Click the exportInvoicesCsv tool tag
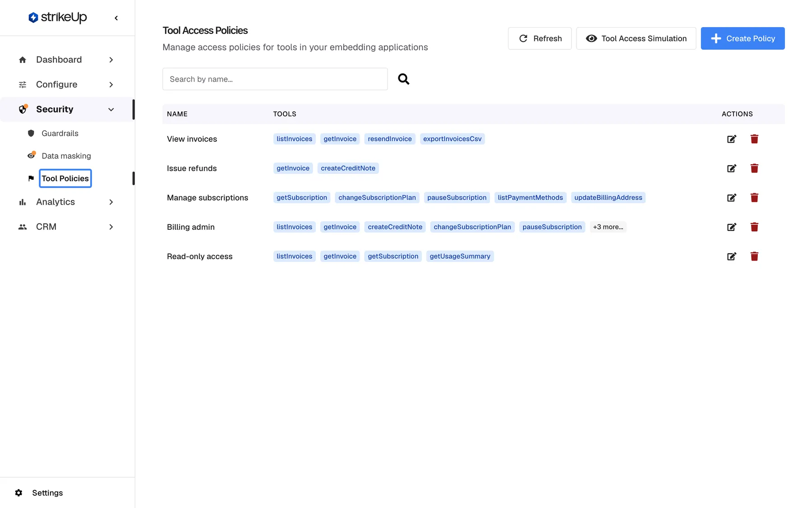 coord(452,139)
